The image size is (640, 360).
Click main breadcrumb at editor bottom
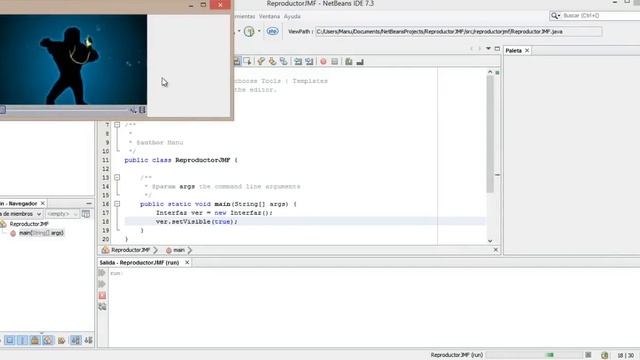tap(176, 250)
